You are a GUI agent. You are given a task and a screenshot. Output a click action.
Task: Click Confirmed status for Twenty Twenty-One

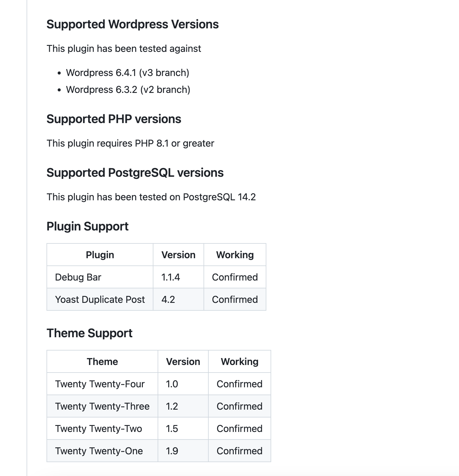click(x=239, y=451)
